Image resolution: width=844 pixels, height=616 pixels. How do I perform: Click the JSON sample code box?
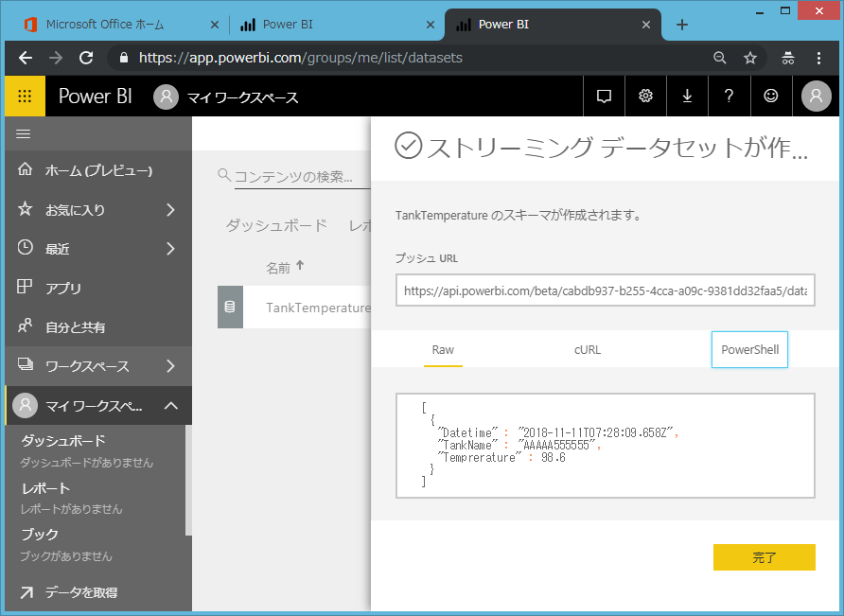click(x=605, y=446)
